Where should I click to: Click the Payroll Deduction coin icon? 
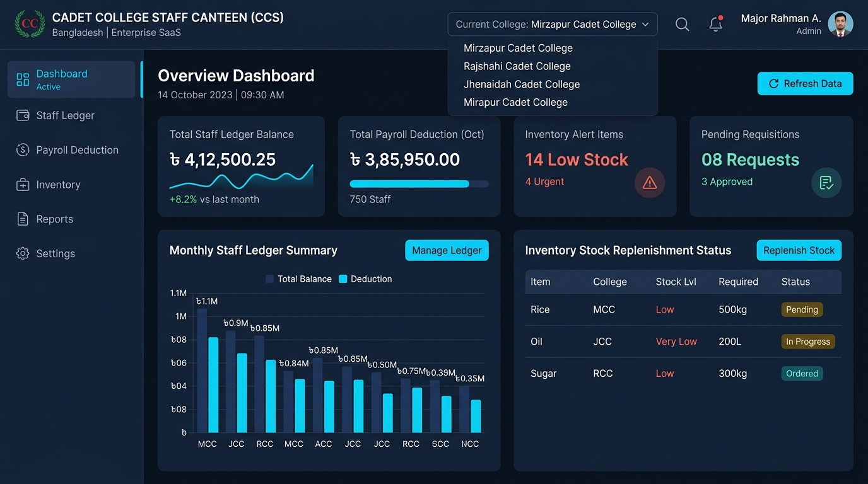coord(23,150)
